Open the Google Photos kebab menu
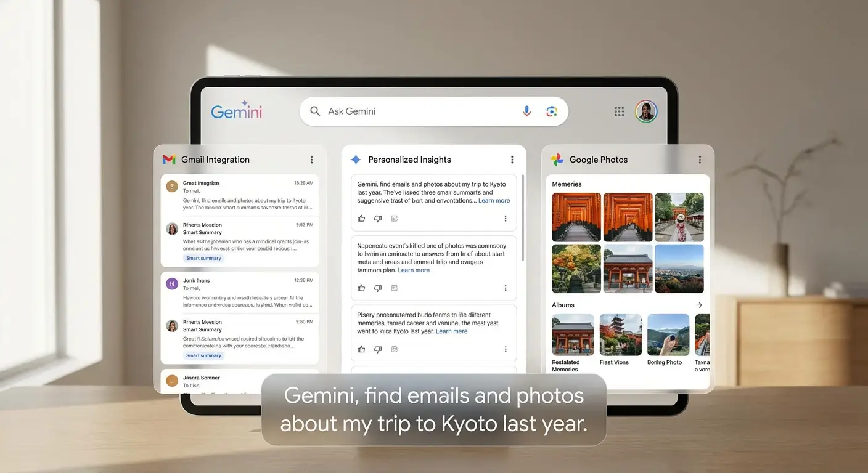This screenshot has width=868, height=473. (700, 159)
